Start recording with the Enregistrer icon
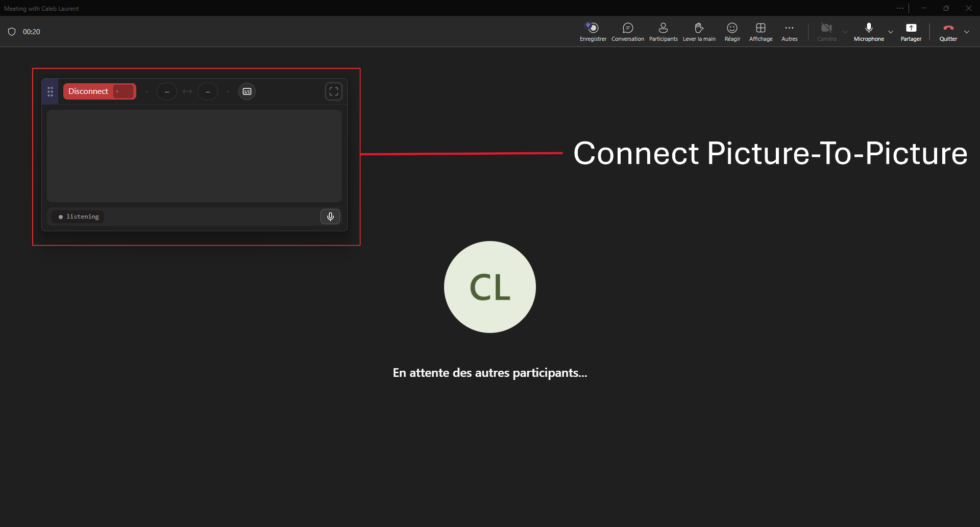 pos(593,32)
